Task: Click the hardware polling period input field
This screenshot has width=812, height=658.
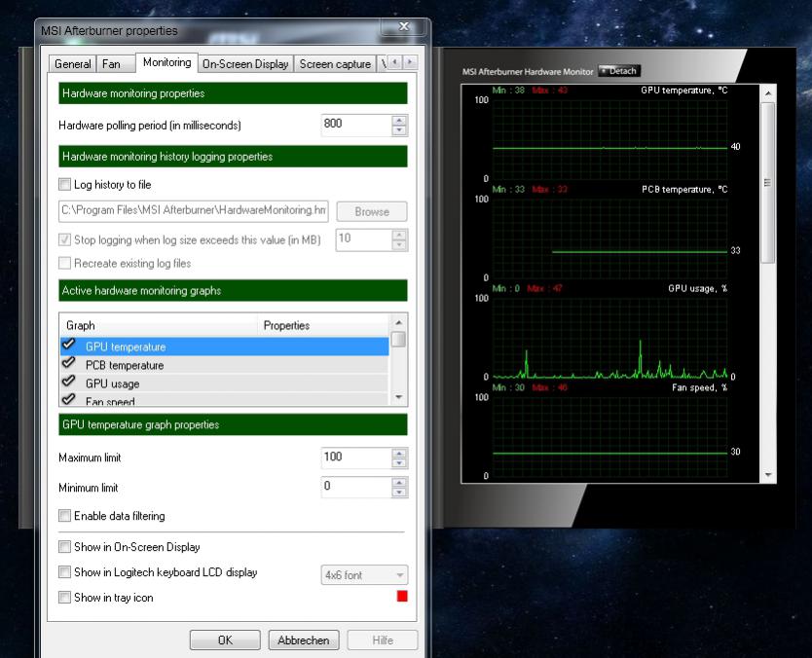Action: [x=356, y=125]
